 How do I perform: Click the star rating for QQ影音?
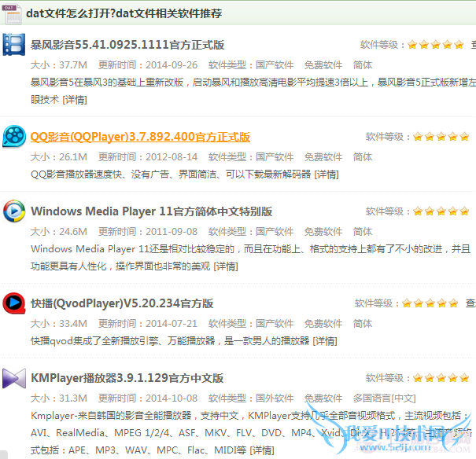(x=441, y=137)
